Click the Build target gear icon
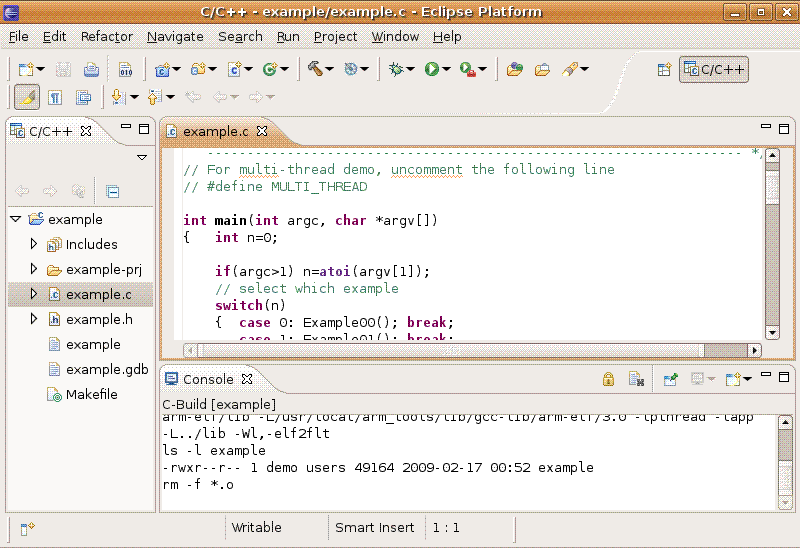The image size is (800, 548). point(351,69)
